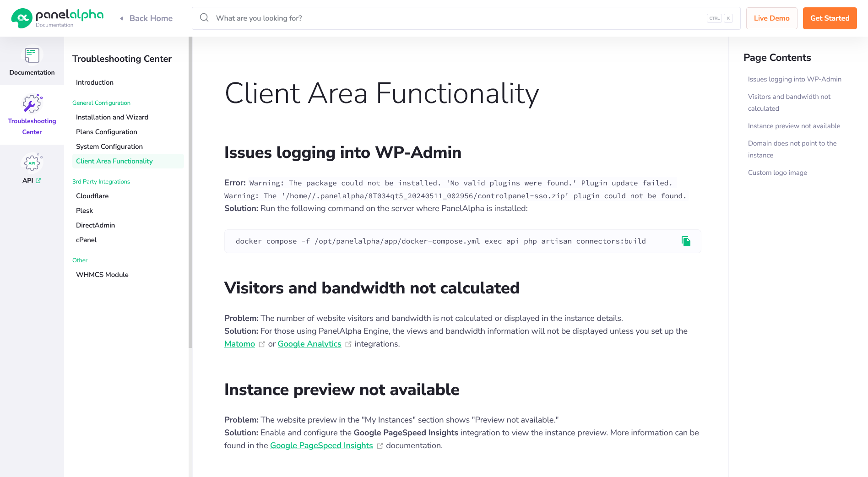The height and width of the screenshot is (477, 868).
Task: Select the API label in left rail
Action: point(28,180)
